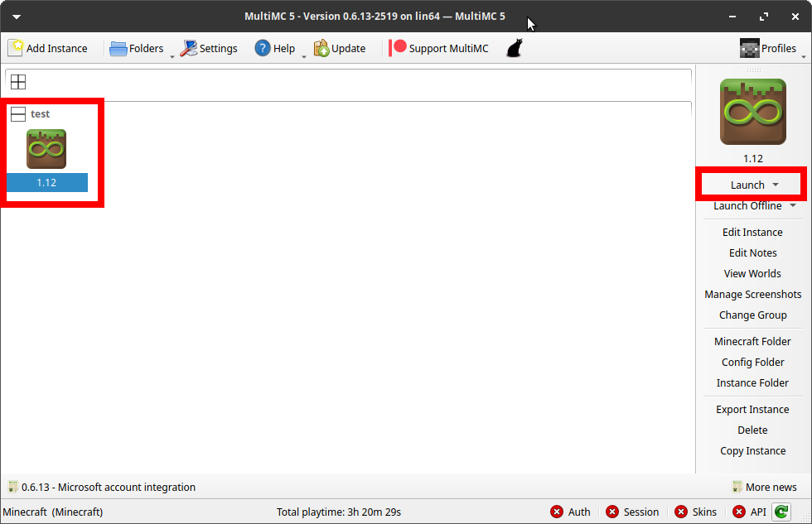The image size is (812, 524).
Task: Click the large instance icon in sidebar
Action: (x=753, y=112)
